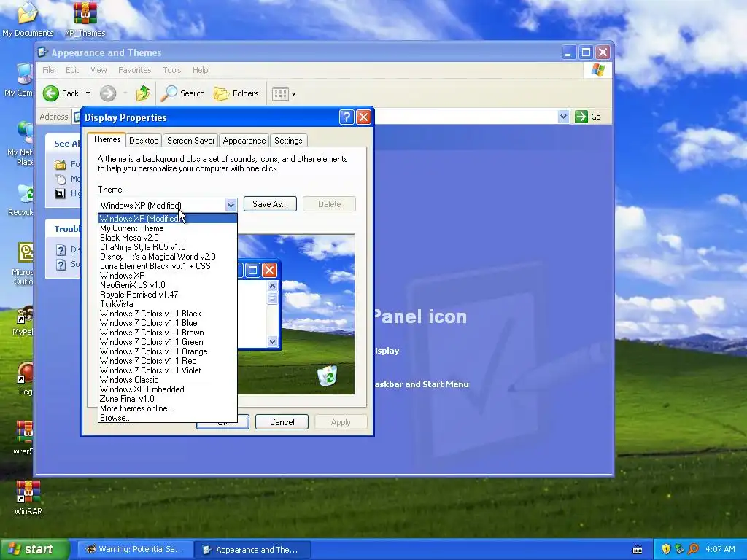Switch to the Desktop tab

click(144, 141)
